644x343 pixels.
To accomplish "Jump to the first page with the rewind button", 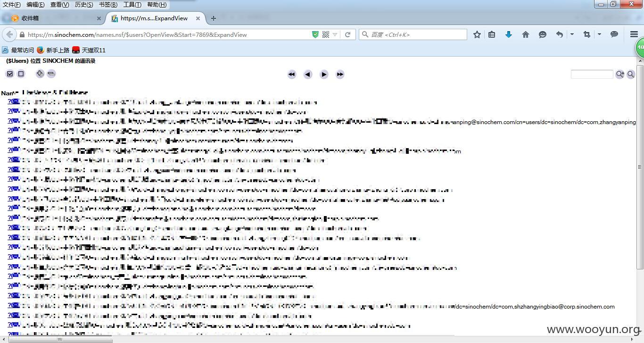I will click(x=292, y=74).
